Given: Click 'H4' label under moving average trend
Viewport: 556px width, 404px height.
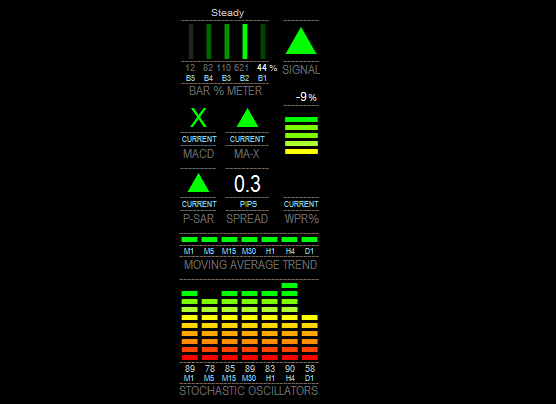Looking at the screenshot, I should [x=290, y=251].
